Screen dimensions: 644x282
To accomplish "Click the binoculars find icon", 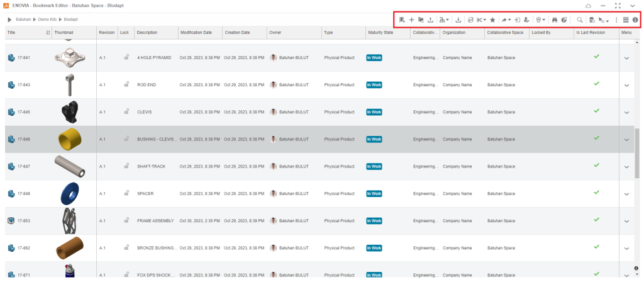I will tap(555, 20).
